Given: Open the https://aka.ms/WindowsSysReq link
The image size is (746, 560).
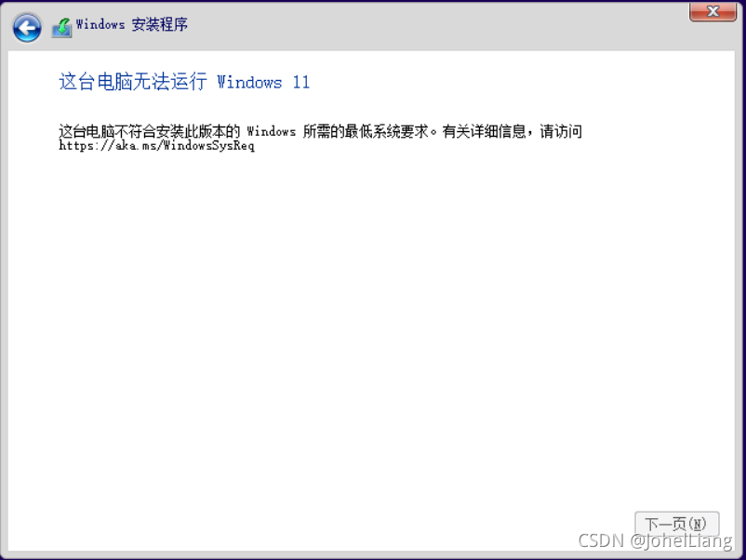Looking at the screenshot, I should (x=156, y=146).
